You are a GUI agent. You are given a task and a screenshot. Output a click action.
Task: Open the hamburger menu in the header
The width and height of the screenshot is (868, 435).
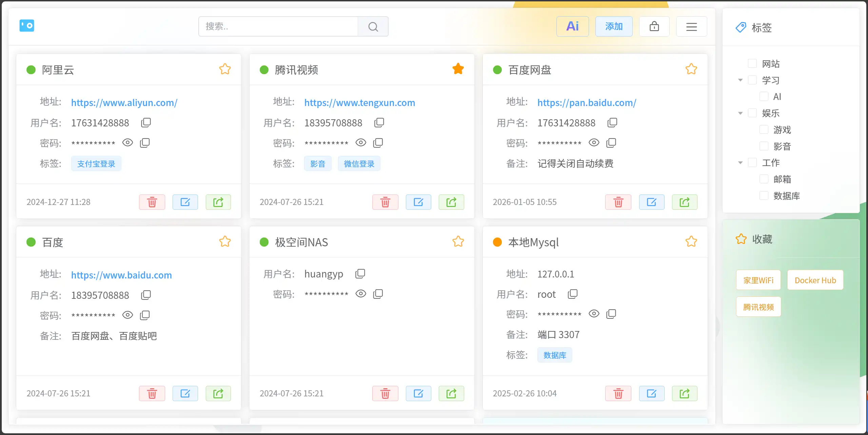tap(691, 26)
